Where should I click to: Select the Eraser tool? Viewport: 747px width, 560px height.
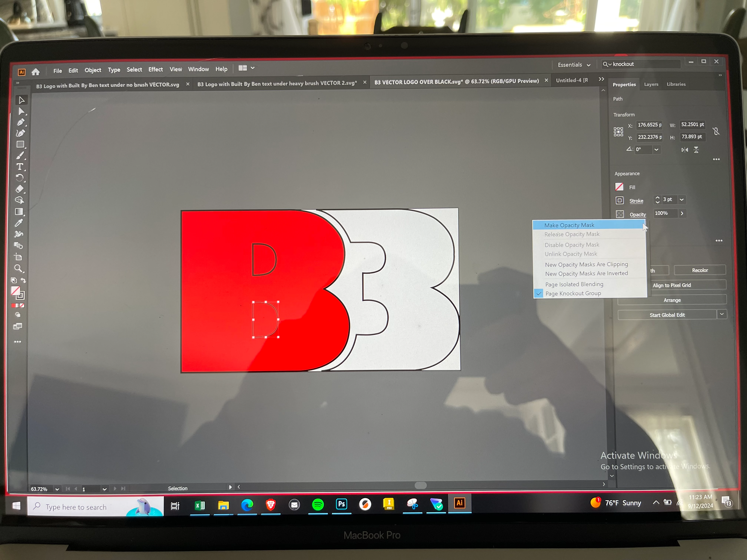pos(20,189)
